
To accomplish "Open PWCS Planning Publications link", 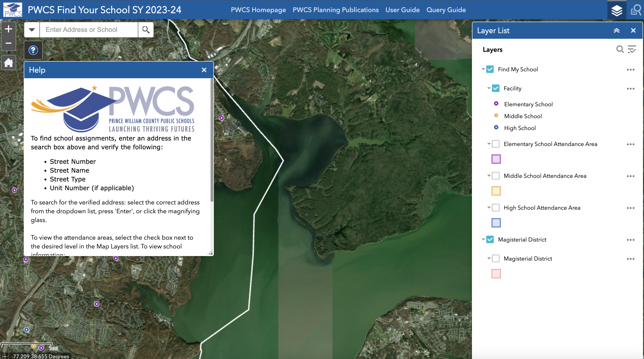I will click(336, 10).
